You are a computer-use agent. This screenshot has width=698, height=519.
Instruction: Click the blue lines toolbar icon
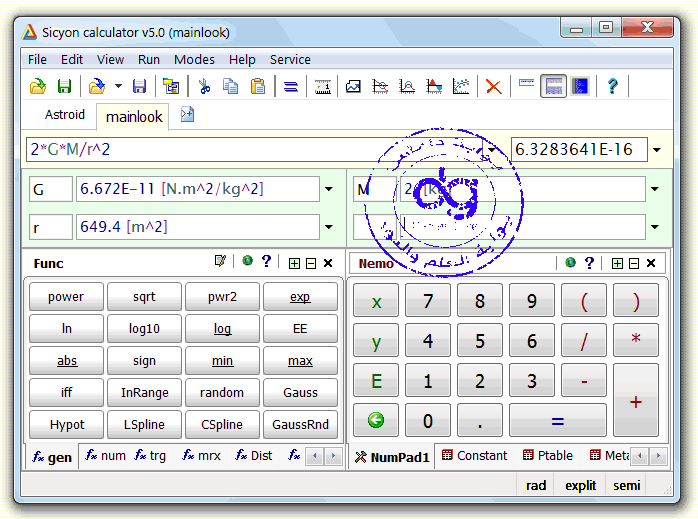tap(291, 86)
